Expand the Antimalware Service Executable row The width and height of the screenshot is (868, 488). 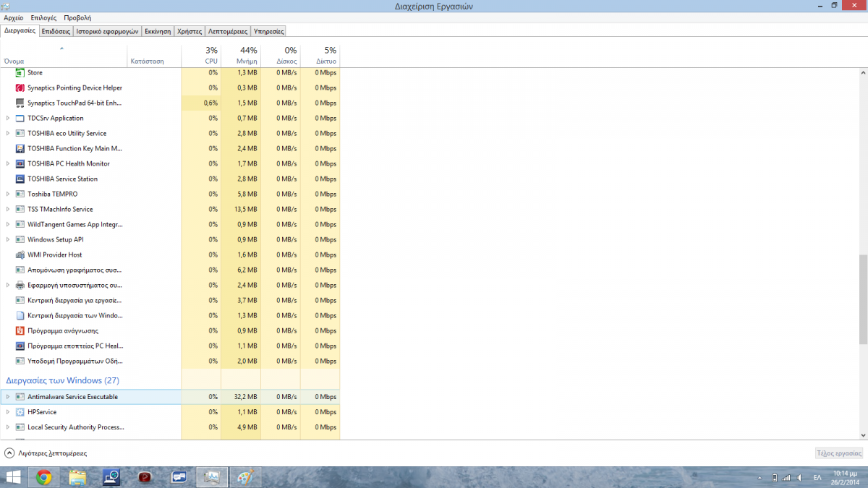[x=8, y=397]
